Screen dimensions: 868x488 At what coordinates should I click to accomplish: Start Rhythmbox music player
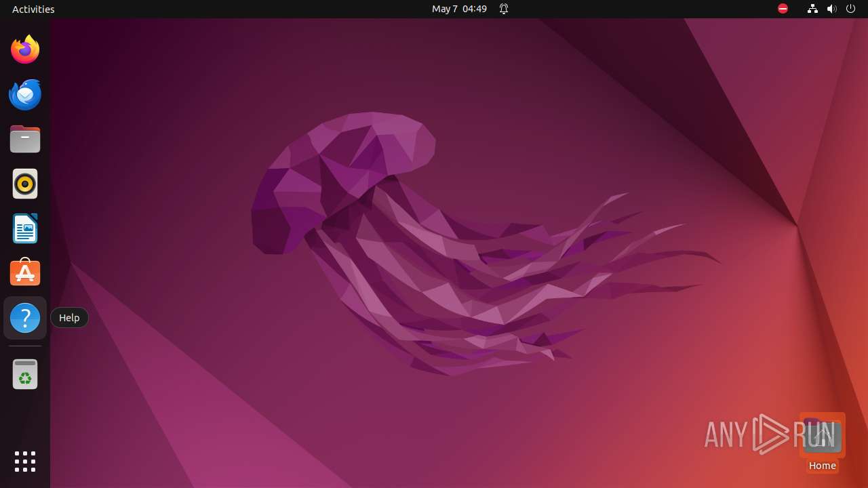click(25, 184)
